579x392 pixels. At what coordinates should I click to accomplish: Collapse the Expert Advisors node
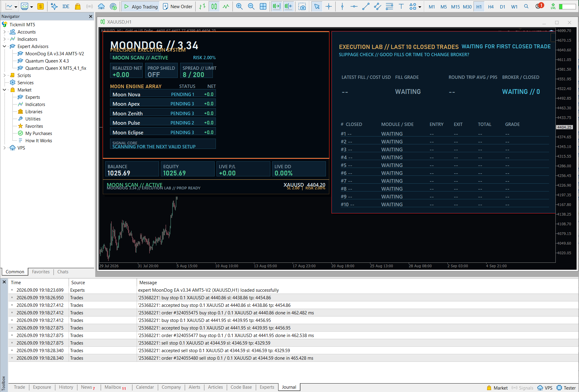(x=4, y=46)
